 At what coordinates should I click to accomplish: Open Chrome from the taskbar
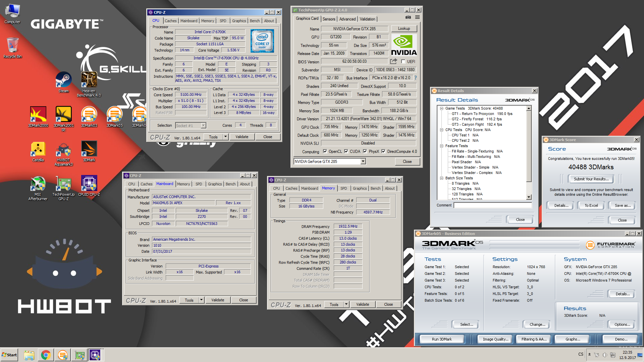46,355
